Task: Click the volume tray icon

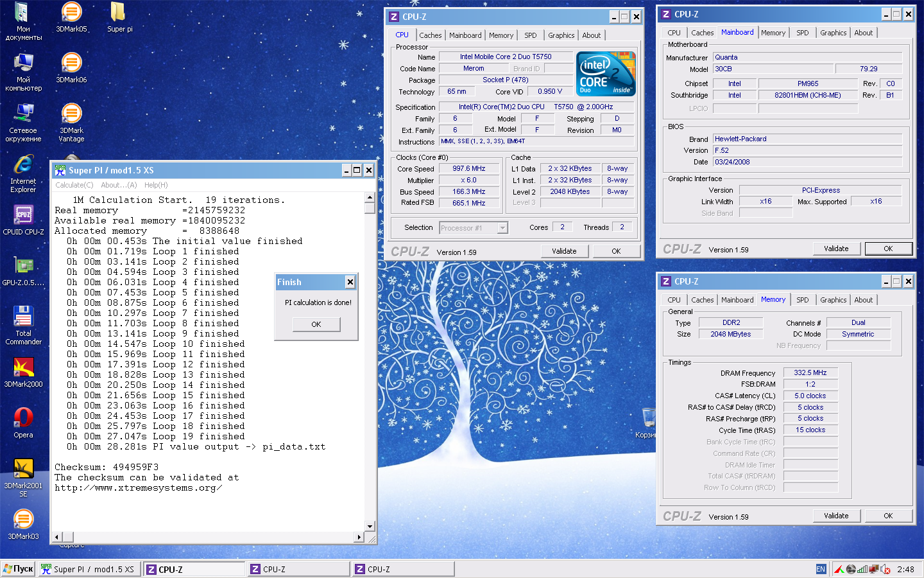Action: [x=885, y=569]
